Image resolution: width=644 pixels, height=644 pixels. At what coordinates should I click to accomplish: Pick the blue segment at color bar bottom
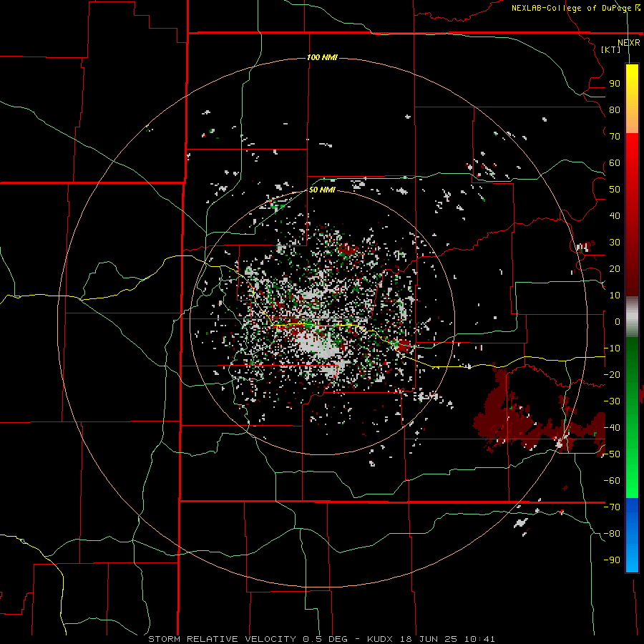click(x=632, y=535)
